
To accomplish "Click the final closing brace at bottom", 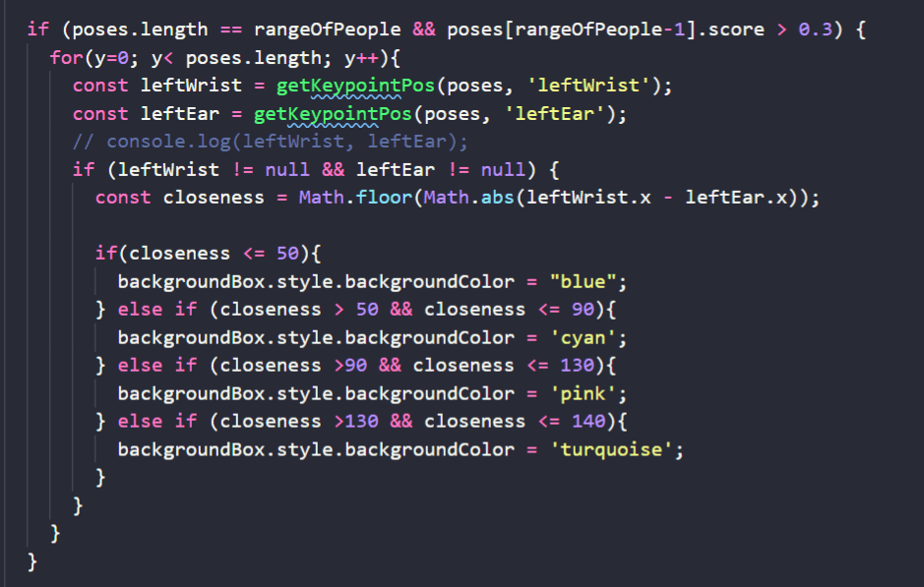I will pyautogui.click(x=32, y=561).
